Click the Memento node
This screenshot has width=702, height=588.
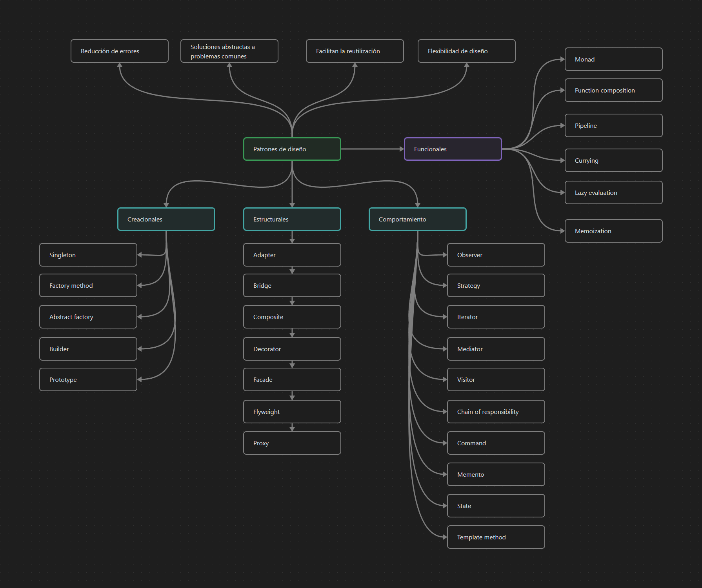click(496, 474)
